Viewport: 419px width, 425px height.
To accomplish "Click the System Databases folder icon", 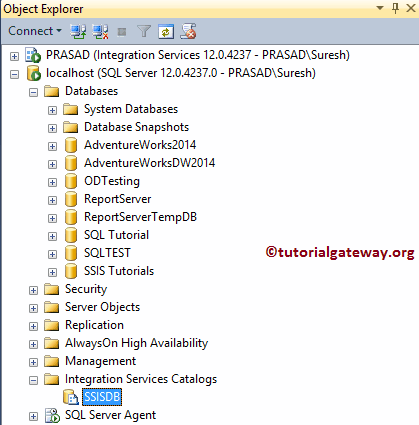I will (x=71, y=109).
